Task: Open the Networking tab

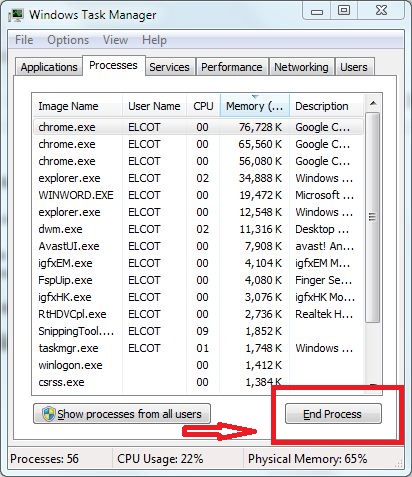Action: 301,67
